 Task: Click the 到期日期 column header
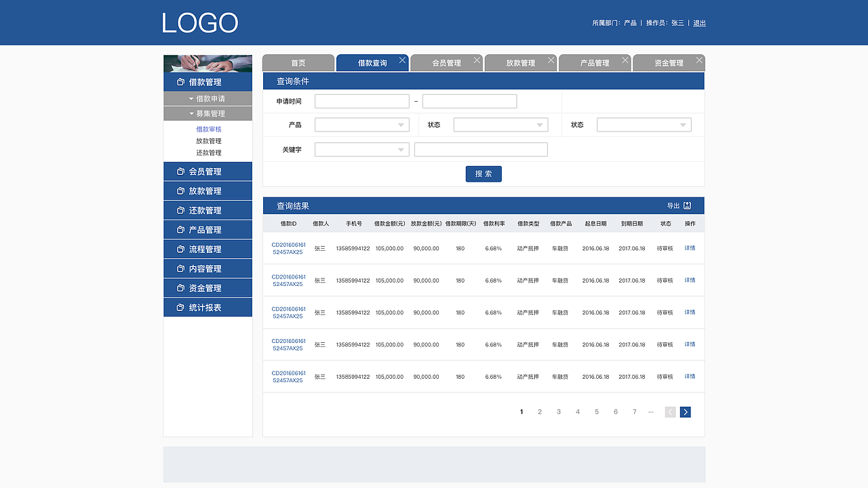coord(632,224)
